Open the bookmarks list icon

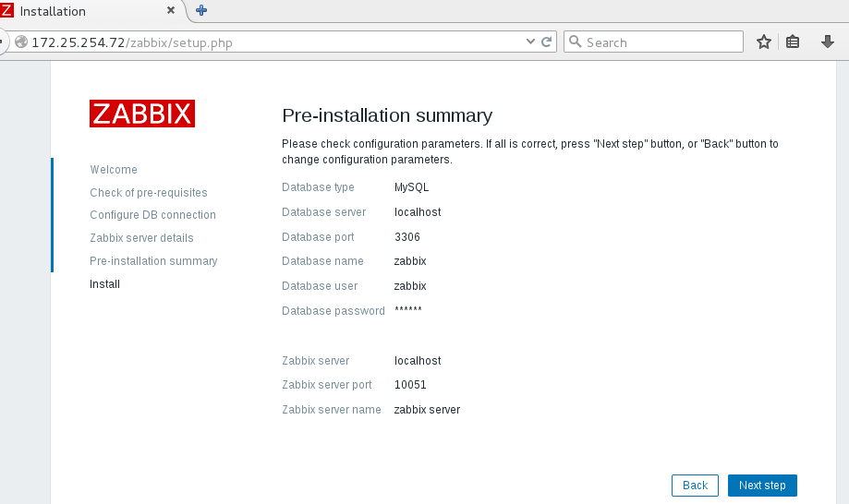(793, 42)
